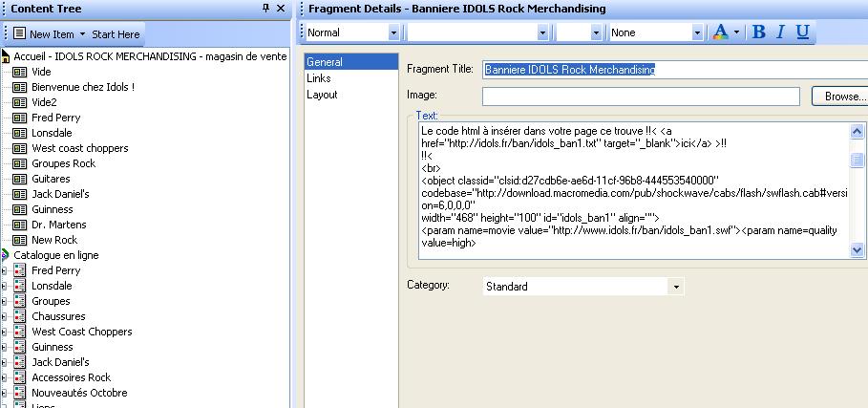Select the Accueil home page icon
868x408 pixels.
pyautogui.click(x=6, y=56)
